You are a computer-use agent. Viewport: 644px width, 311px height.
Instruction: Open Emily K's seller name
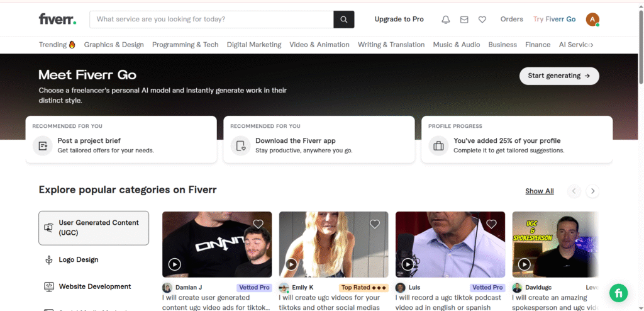303,288
